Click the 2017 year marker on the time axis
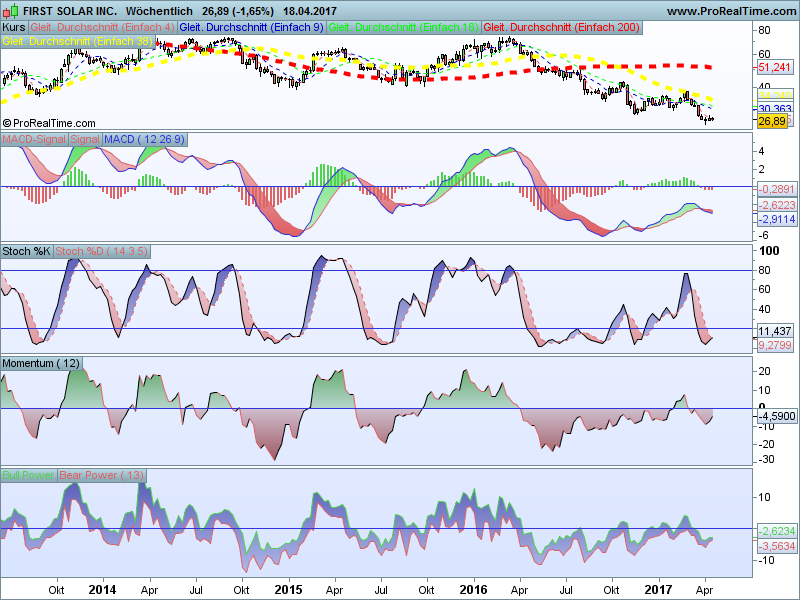The image size is (800, 600). point(658,590)
